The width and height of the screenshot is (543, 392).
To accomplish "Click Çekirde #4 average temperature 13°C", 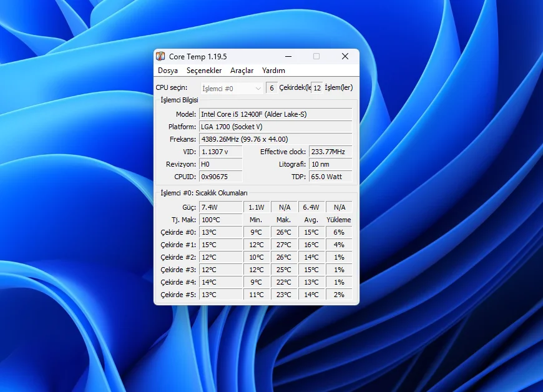I will click(x=311, y=282).
